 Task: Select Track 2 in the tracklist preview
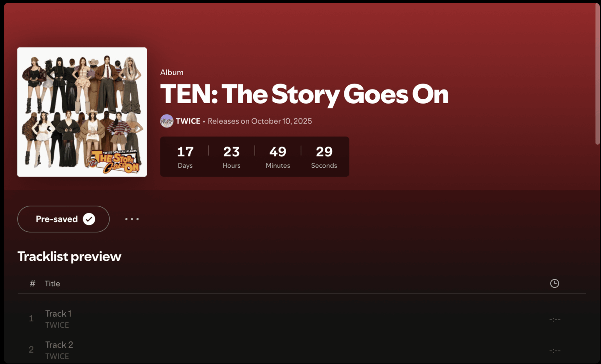point(59,344)
